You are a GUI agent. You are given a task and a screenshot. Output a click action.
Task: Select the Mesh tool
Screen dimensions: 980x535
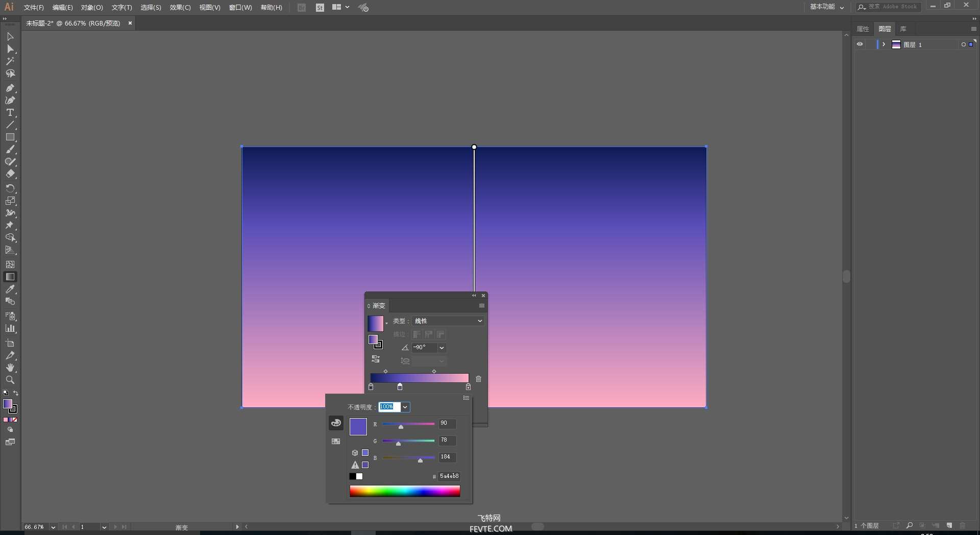(10, 264)
